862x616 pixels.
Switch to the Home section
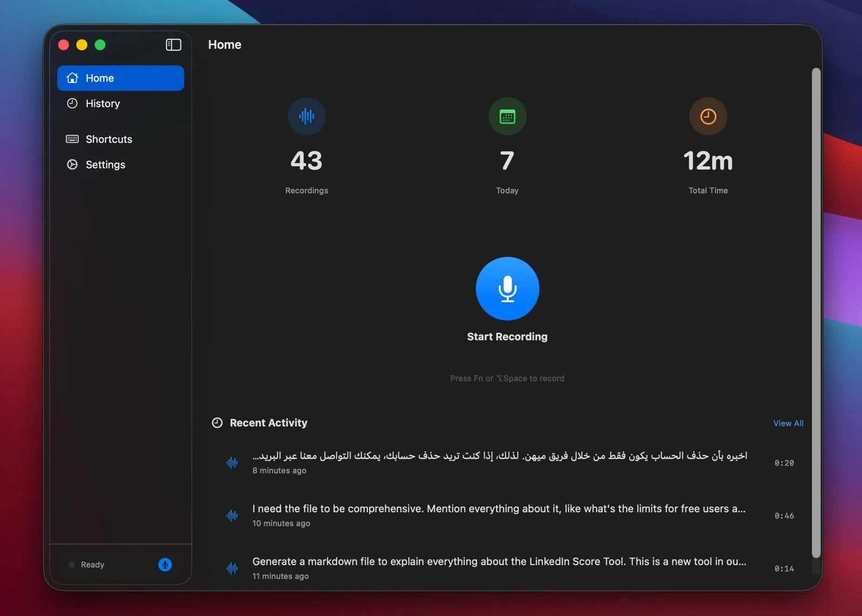click(x=100, y=78)
